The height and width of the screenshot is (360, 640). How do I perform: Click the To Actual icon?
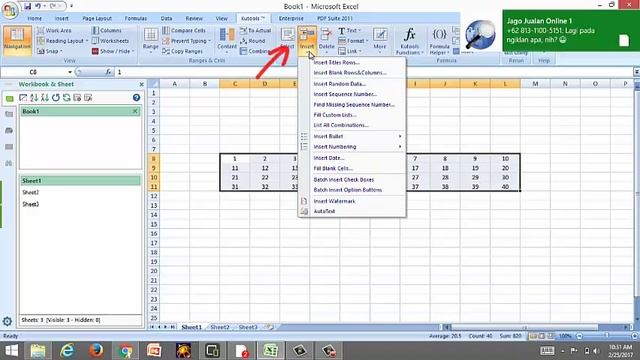click(x=244, y=31)
